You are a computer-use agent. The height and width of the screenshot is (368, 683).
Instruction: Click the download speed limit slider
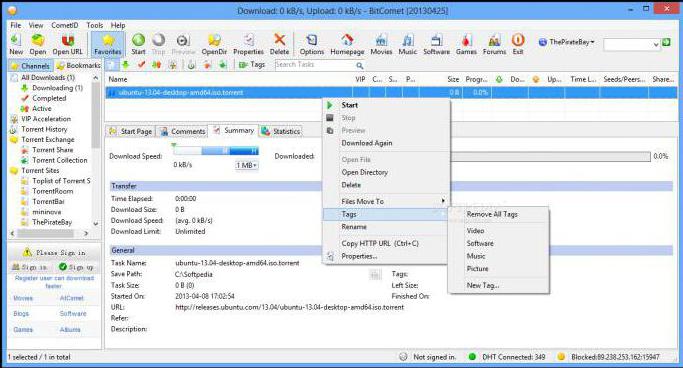click(216, 151)
